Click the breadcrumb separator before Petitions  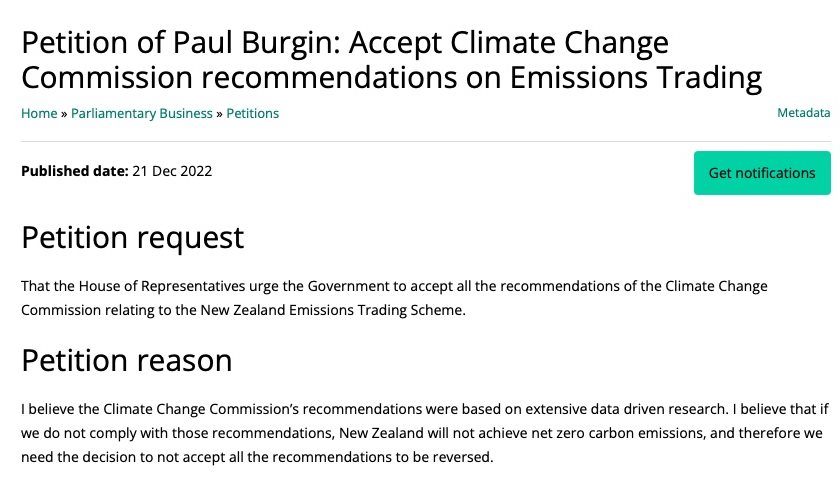220,114
